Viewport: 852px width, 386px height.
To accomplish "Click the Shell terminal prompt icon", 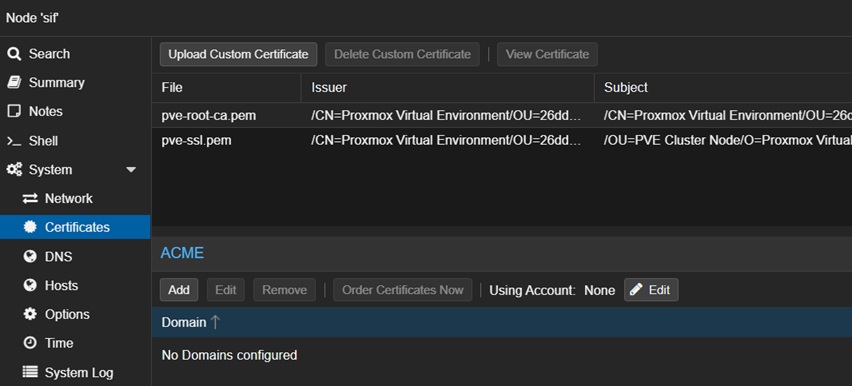I will [14, 141].
